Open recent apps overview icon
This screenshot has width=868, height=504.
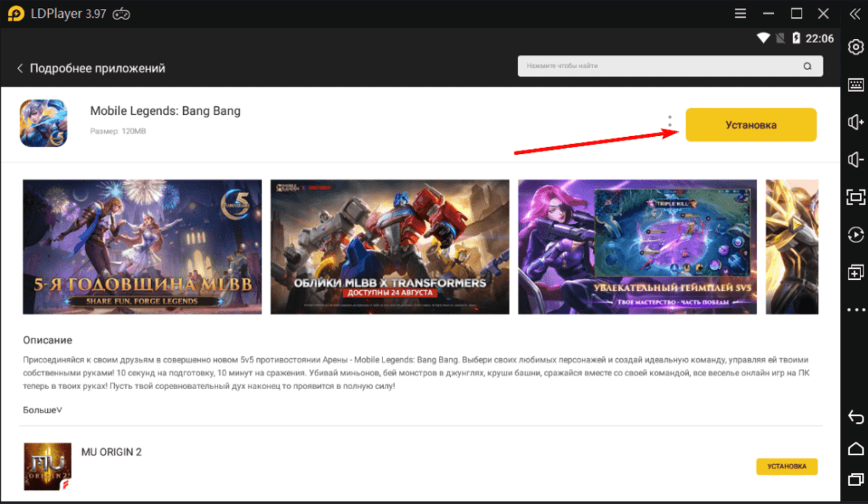855,479
